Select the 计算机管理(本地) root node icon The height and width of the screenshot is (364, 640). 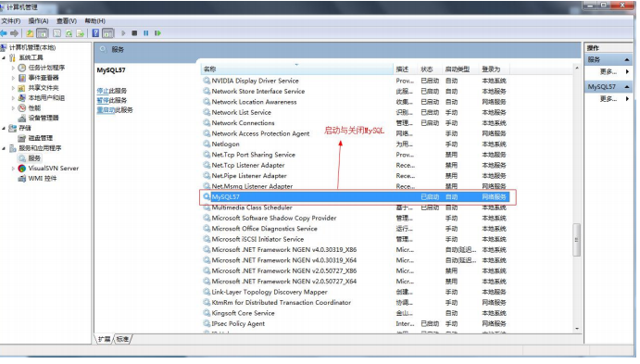[x=4, y=47]
